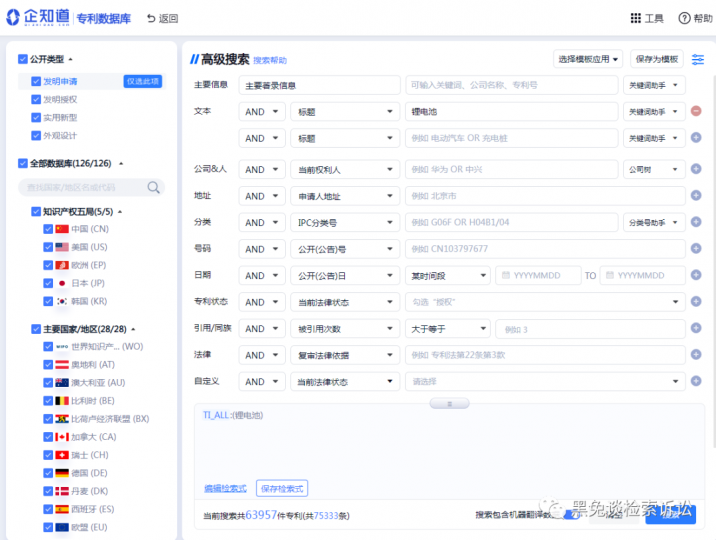Click the 查找国家/地区 search field
Screen dimensions: 716x540
91,188
